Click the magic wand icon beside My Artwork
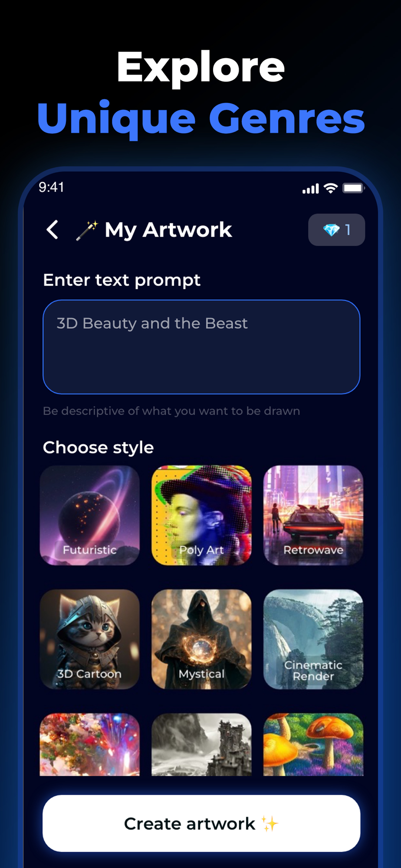 pos(87,230)
